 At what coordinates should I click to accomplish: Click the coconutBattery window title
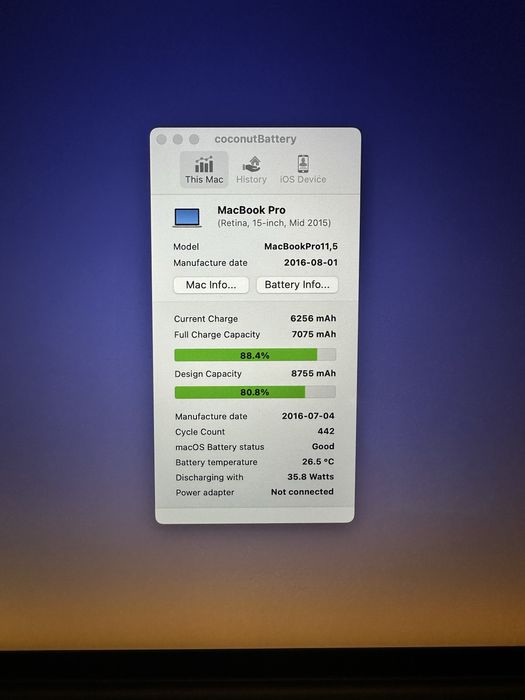click(255, 139)
